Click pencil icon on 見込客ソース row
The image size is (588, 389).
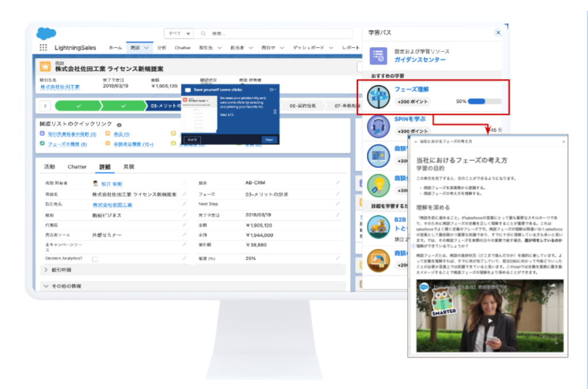(x=184, y=235)
